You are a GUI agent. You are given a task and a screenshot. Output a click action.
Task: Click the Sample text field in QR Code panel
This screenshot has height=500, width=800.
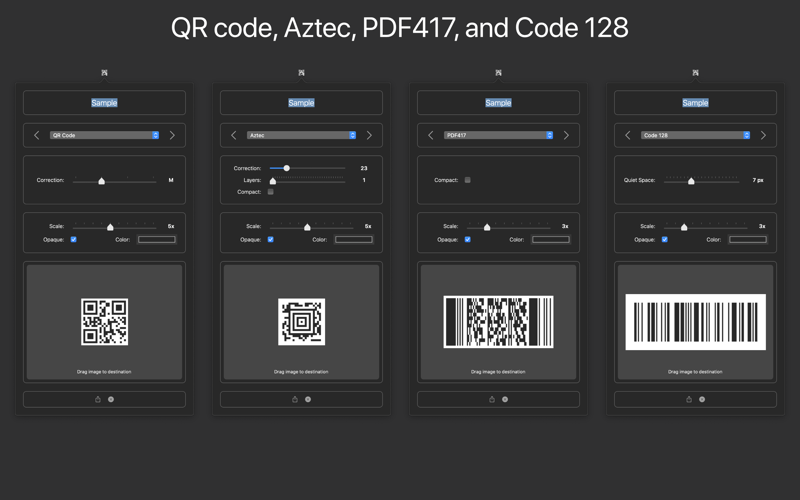tap(104, 103)
